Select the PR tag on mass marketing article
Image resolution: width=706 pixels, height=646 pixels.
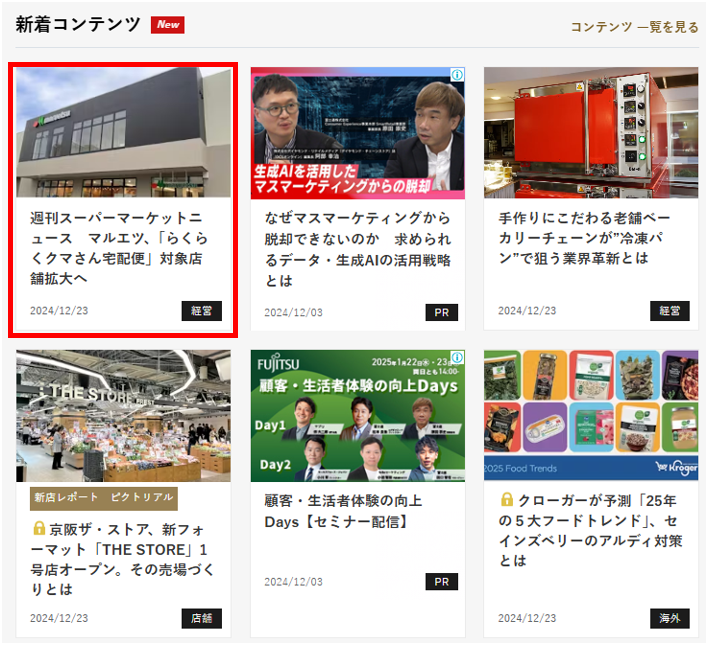pos(441,312)
